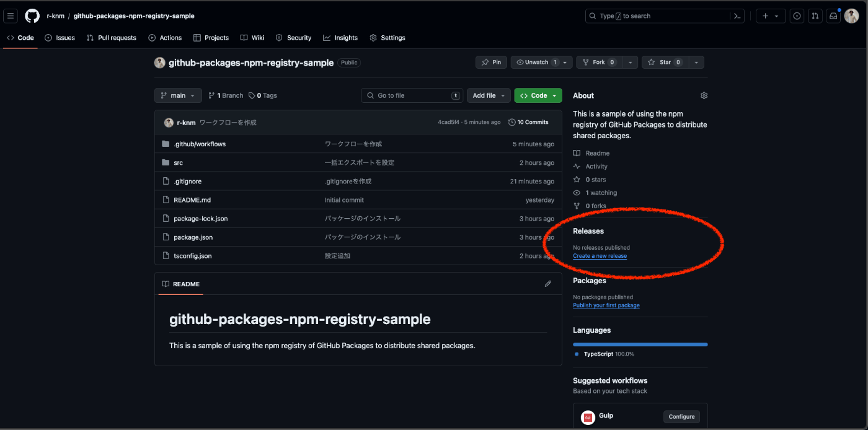Screen dimensions: 868x430
Task: Open latest commit message ワークフローを作成 beside r-knm
Action: click(228, 123)
